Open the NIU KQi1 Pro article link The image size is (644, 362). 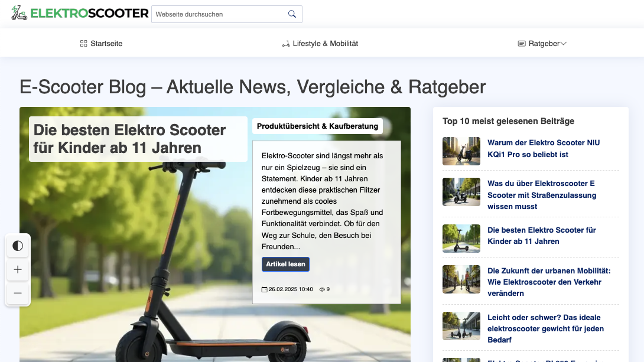pyautogui.click(x=543, y=148)
